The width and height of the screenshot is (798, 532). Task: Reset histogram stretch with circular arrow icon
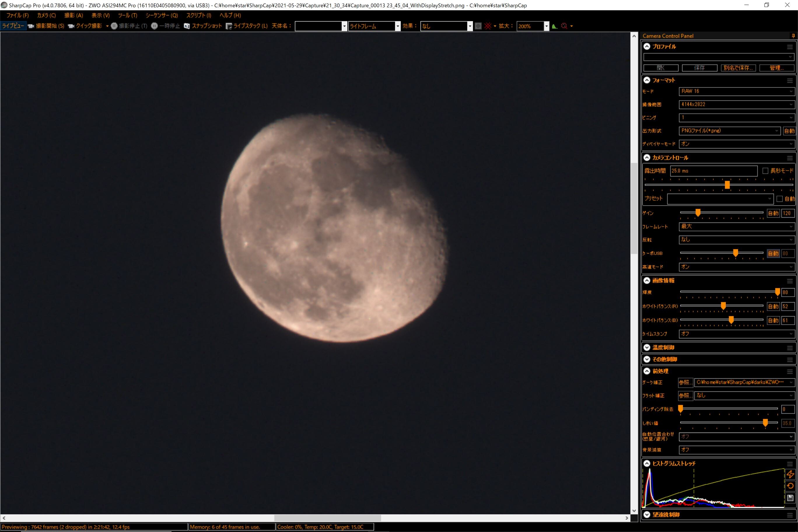[790, 486]
